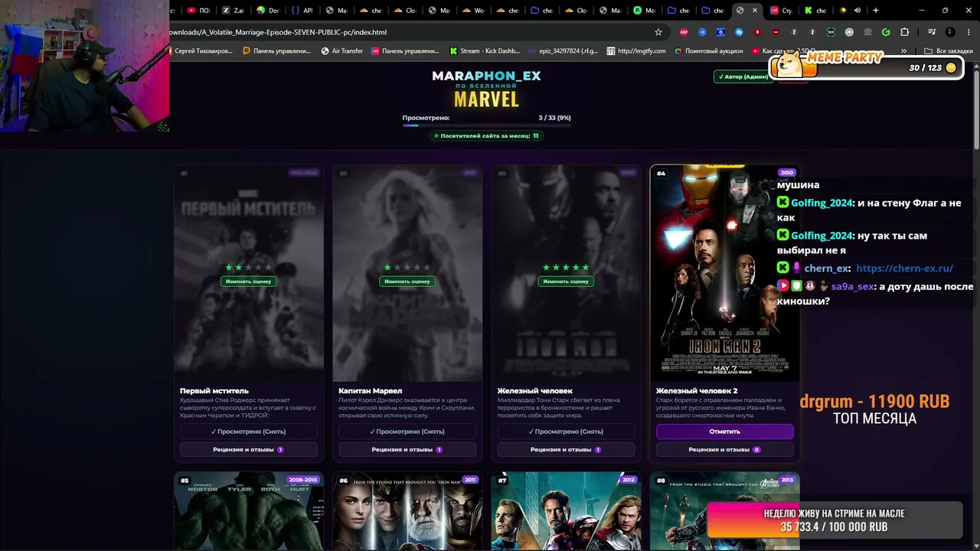This screenshot has width=980, height=551.
Task: Open the Chrome three-dot menu
Action: point(967,32)
